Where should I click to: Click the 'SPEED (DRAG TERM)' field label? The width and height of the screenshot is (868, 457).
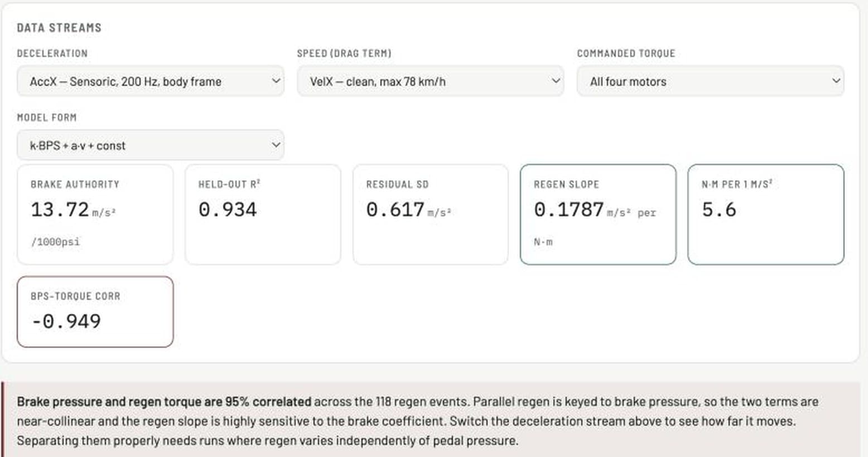click(344, 54)
